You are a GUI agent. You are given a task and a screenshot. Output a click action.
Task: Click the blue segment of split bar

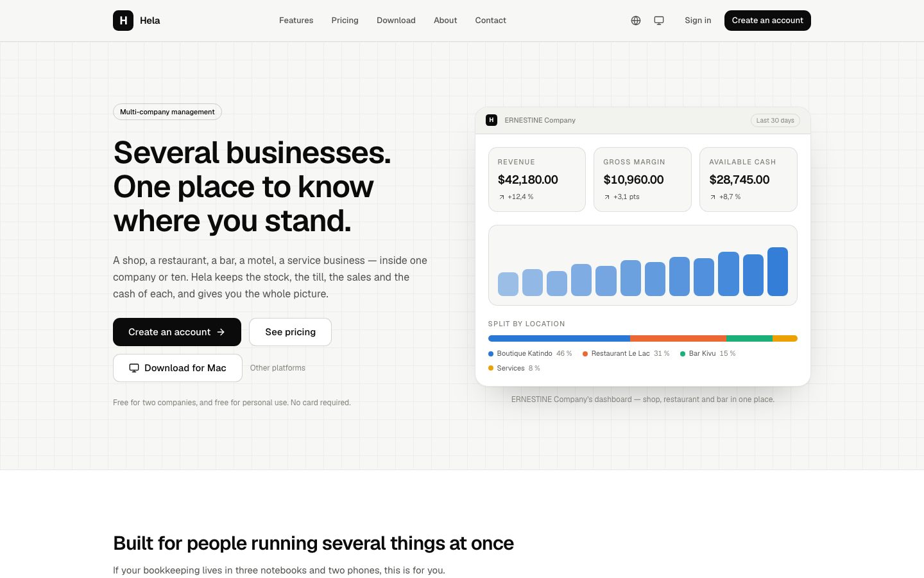tap(559, 338)
